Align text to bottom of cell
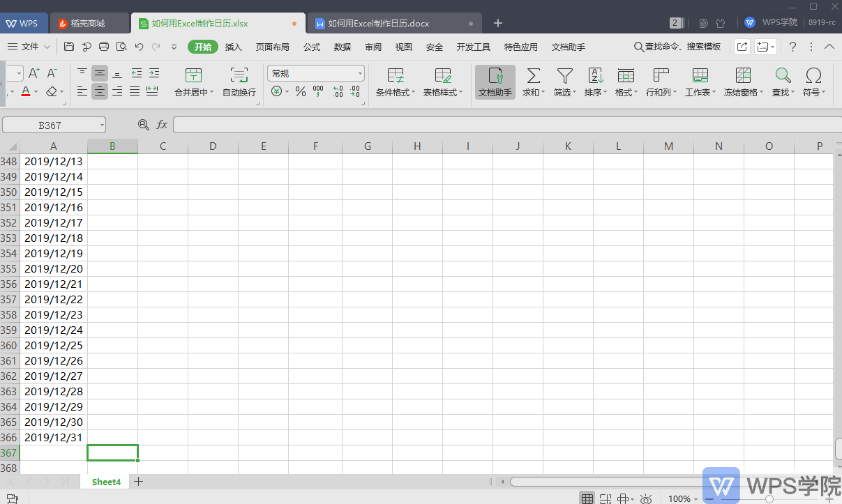This screenshot has width=842, height=504. coord(117,72)
